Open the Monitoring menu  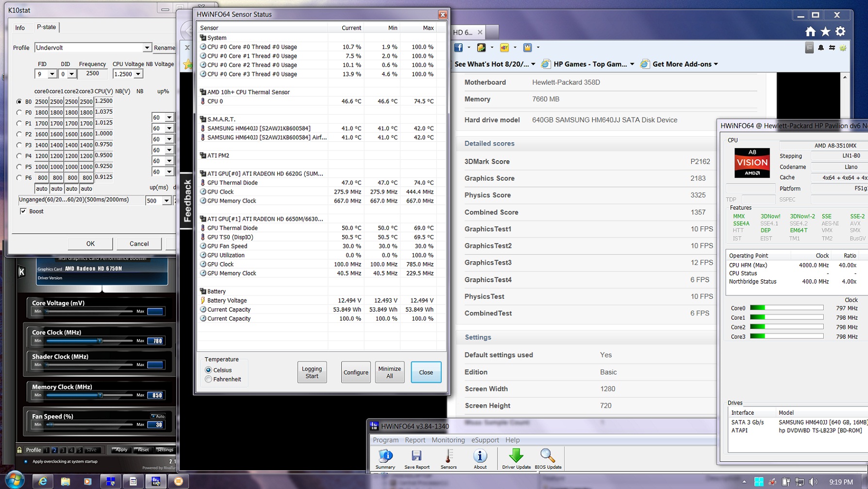click(448, 440)
